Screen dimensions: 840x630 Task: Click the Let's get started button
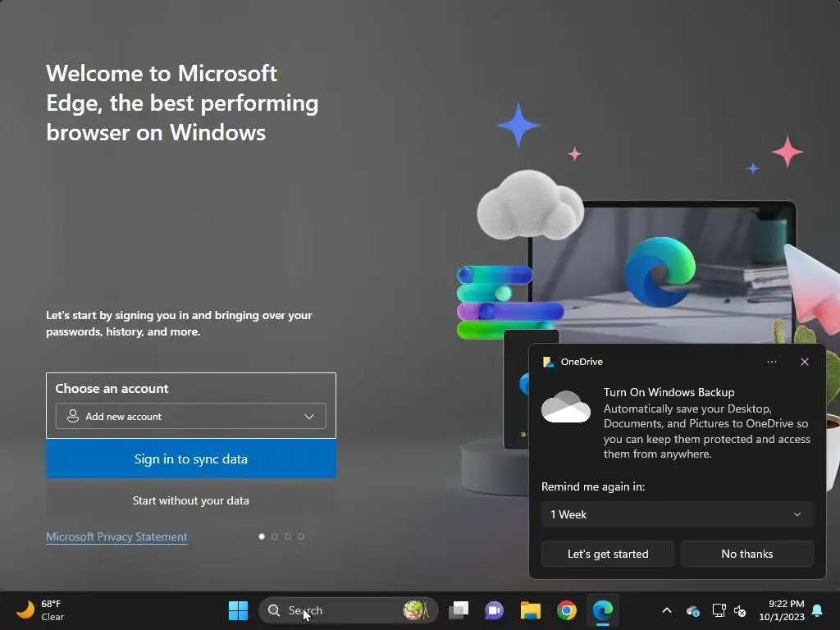tap(608, 554)
